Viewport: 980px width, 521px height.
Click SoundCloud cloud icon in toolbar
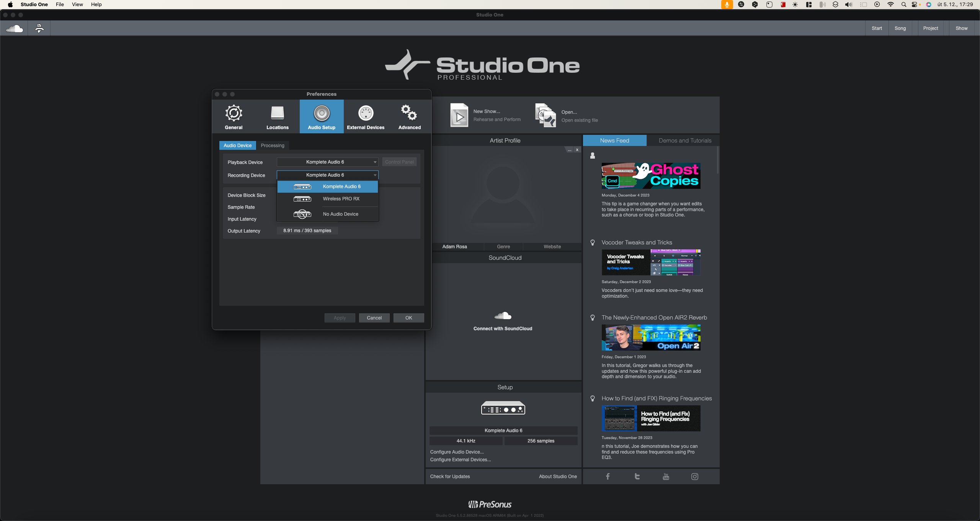tap(15, 28)
